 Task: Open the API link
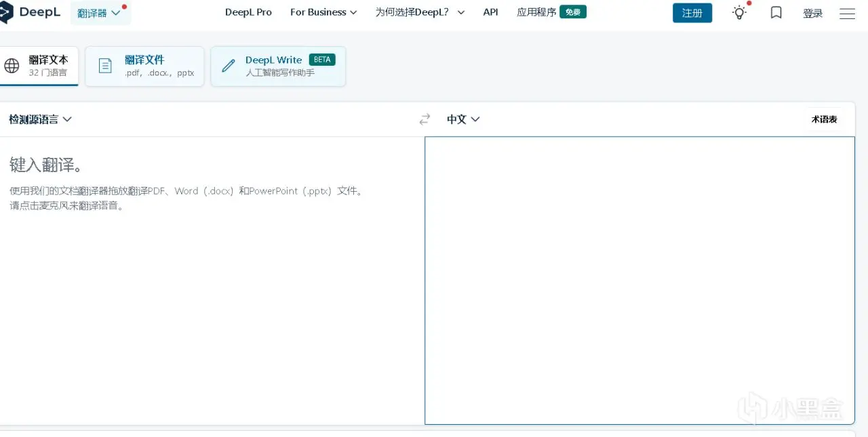490,12
